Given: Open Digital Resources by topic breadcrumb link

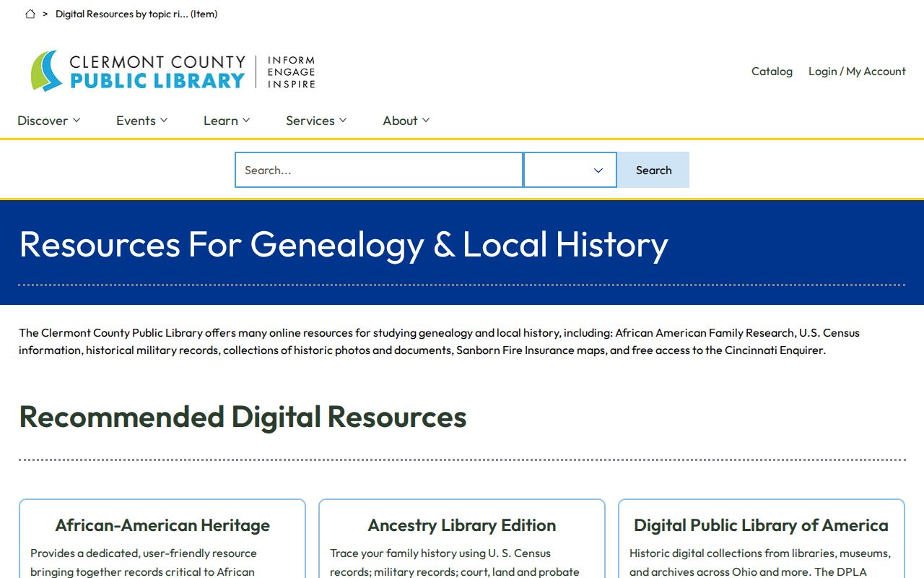Looking at the screenshot, I should [x=136, y=14].
